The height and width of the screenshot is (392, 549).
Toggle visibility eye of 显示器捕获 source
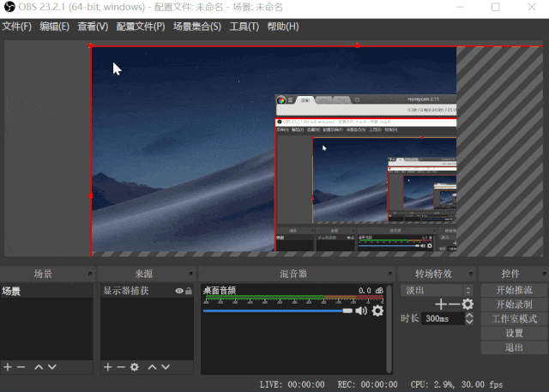point(179,291)
